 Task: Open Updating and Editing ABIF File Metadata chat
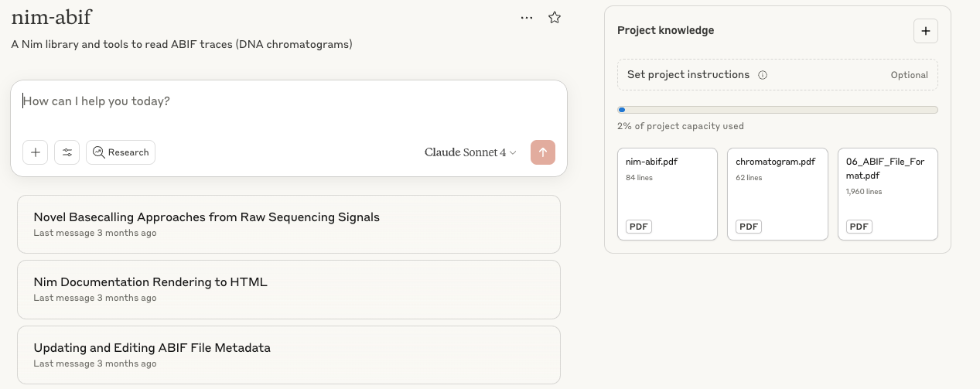pyautogui.click(x=289, y=355)
